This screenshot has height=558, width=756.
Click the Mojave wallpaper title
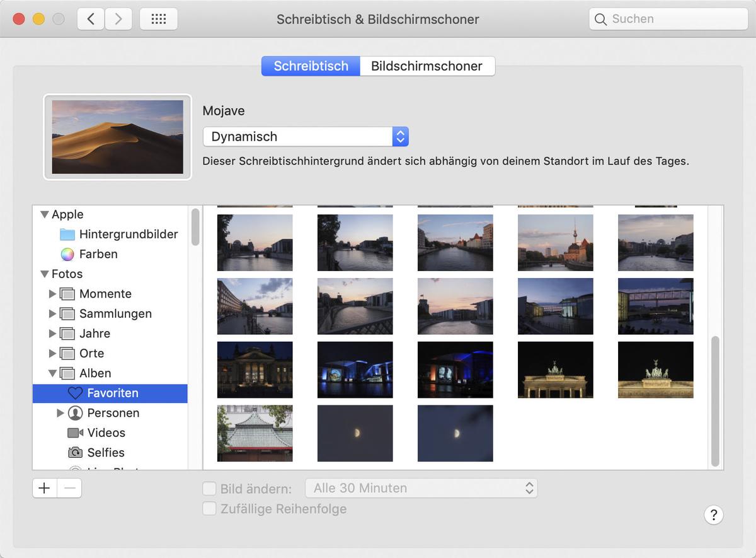pyautogui.click(x=224, y=111)
